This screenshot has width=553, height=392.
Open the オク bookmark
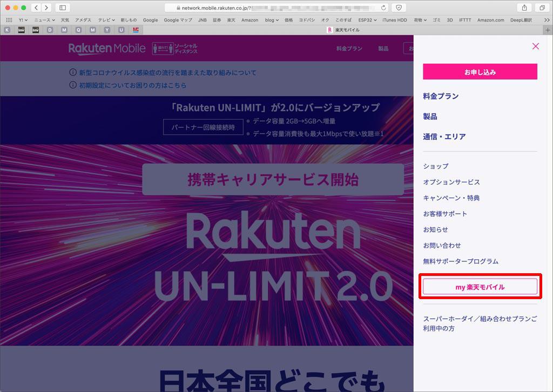click(325, 20)
